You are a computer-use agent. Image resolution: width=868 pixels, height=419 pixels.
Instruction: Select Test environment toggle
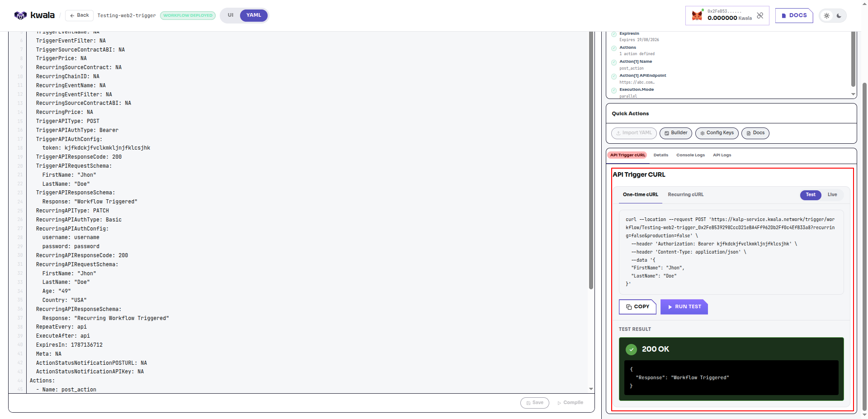(x=811, y=195)
